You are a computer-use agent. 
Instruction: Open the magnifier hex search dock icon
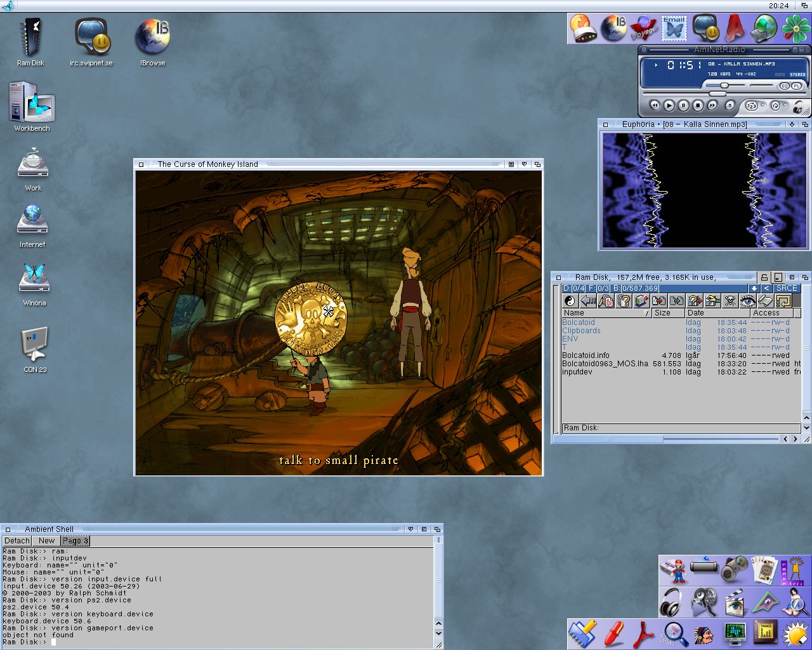point(674,633)
